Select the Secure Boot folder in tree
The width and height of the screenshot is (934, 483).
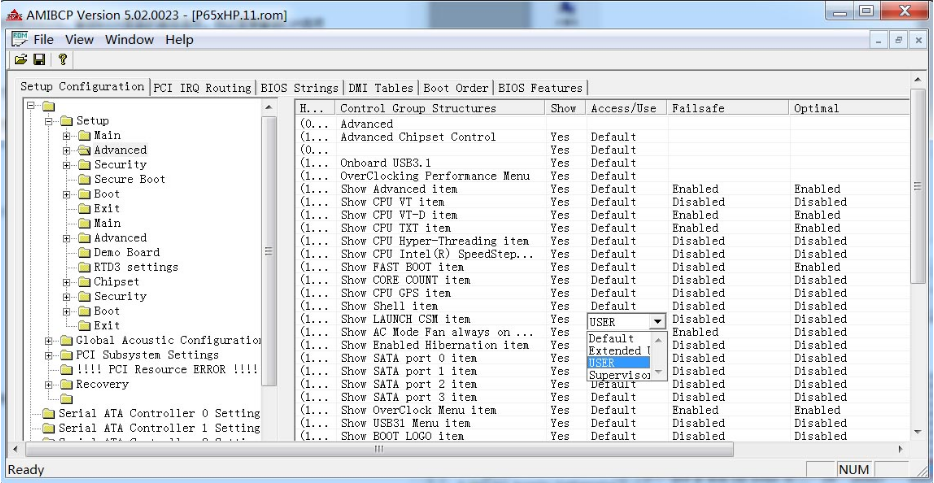pyautogui.click(x=129, y=179)
